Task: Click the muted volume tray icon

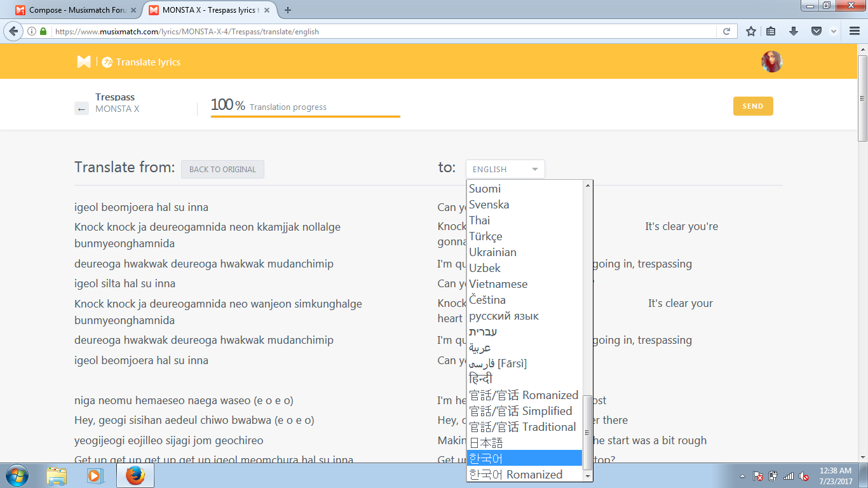Action: [804, 476]
